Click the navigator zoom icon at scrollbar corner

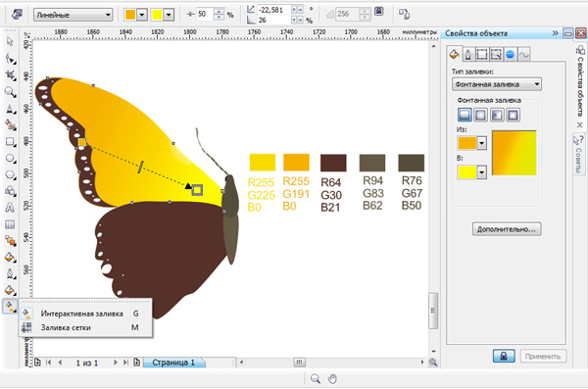click(433, 362)
